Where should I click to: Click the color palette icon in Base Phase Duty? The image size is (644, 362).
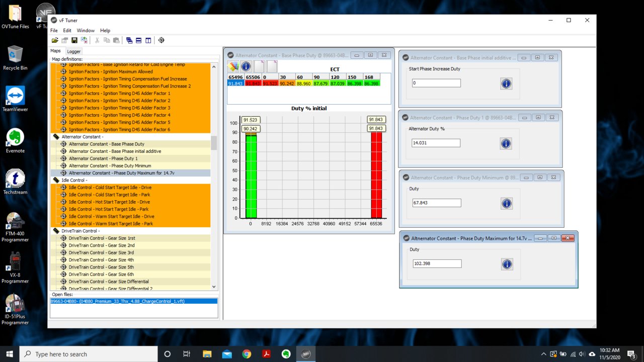[233, 66]
